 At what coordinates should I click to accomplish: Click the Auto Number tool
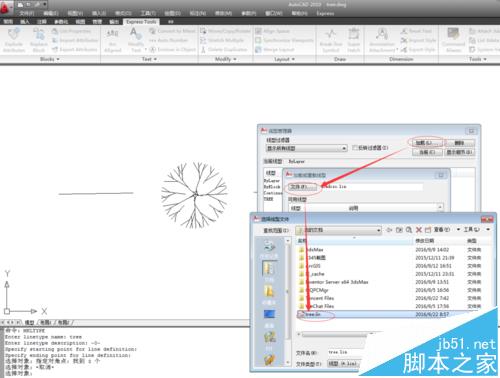(x=169, y=40)
